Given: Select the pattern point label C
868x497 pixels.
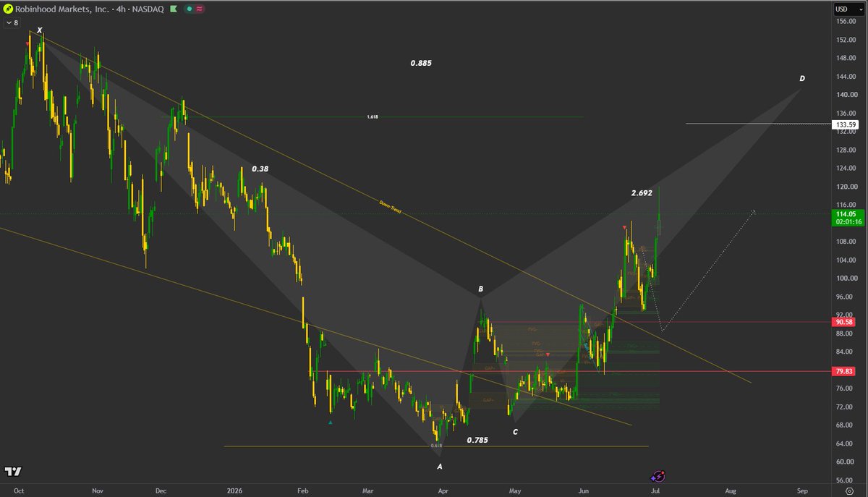Looking at the screenshot, I should click(x=515, y=432).
